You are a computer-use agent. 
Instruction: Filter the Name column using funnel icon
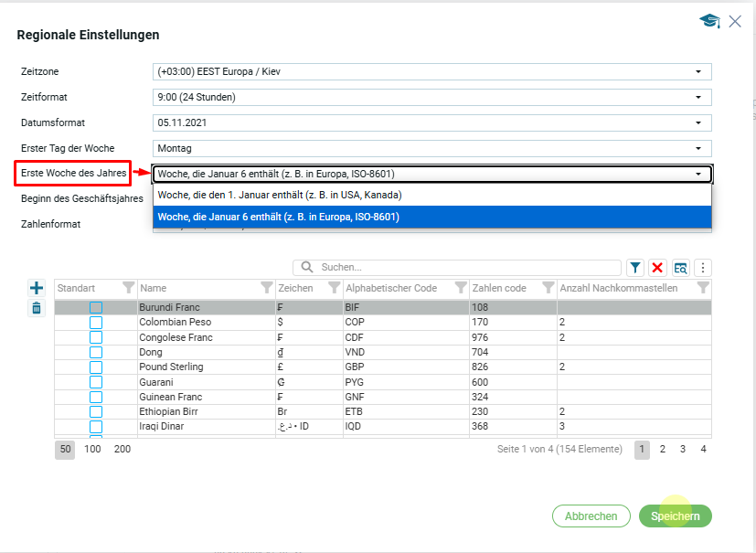(x=266, y=288)
